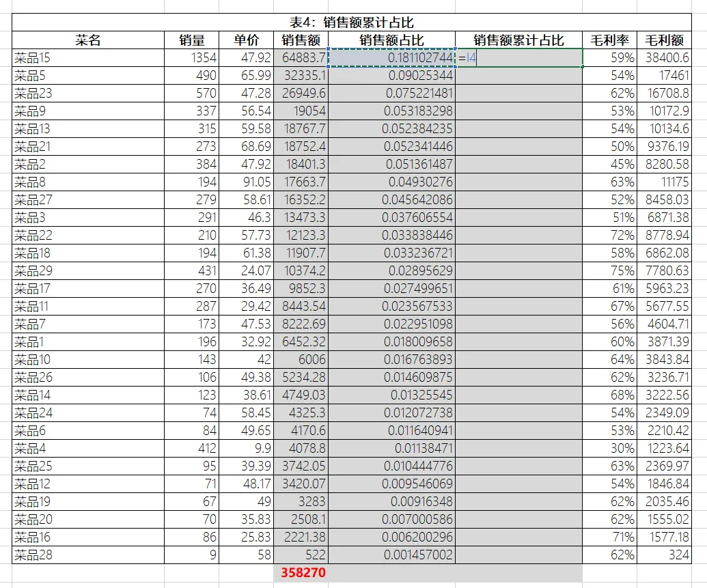Click the cell 菜品15

tap(88, 58)
